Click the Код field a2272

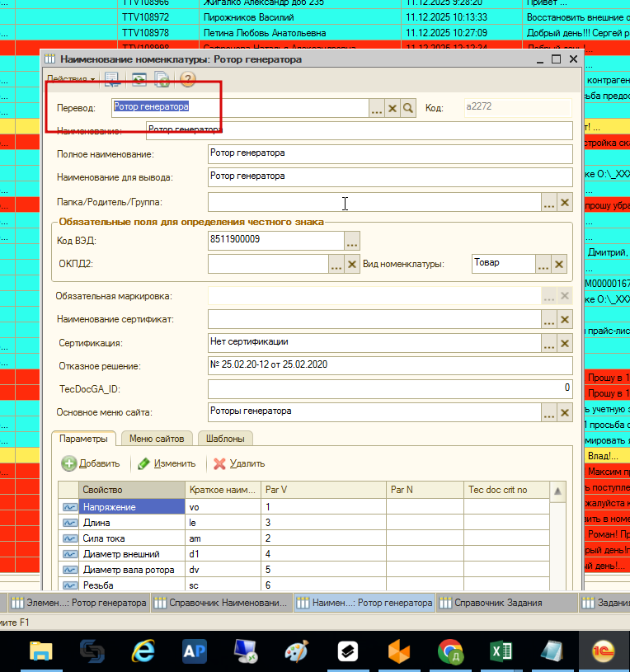tap(518, 107)
